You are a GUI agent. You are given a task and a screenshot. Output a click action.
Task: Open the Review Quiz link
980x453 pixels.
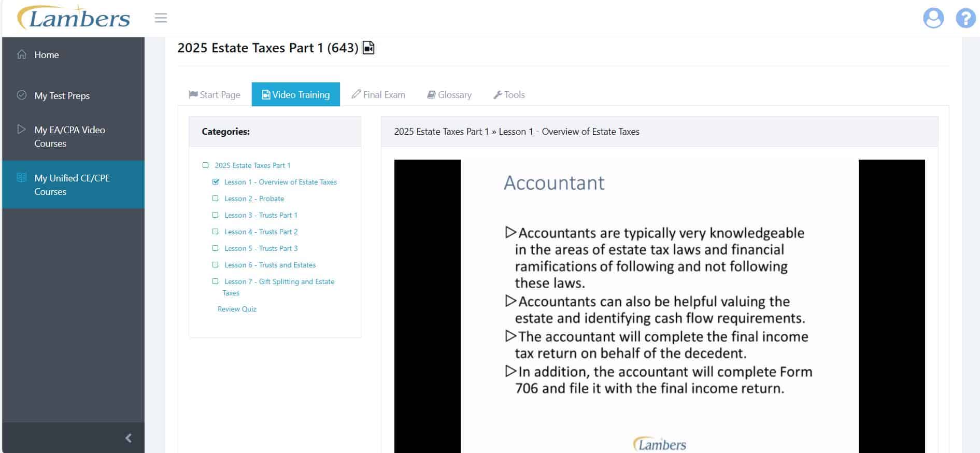[x=237, y=309]
